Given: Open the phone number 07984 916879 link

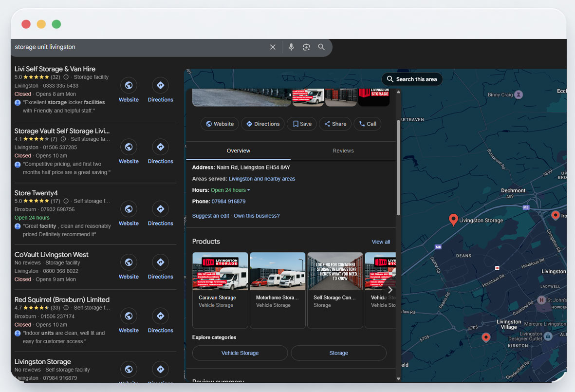Looking at the screenshot, I should coord(228,202).
